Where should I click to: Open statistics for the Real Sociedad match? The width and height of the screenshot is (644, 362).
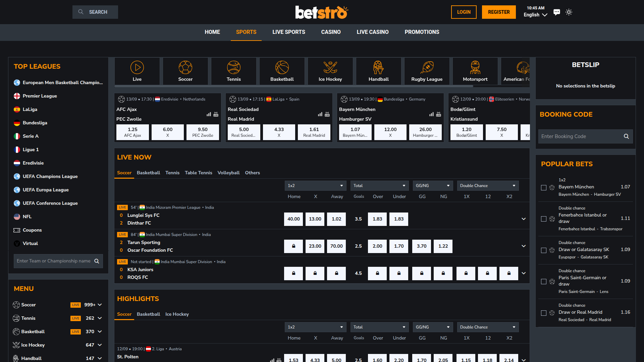(320, 114)
